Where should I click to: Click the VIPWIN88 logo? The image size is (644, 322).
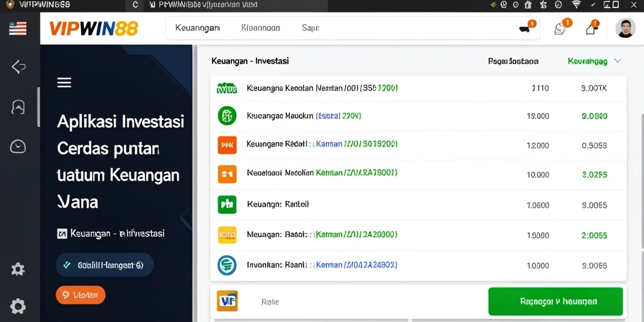point(94,28)
